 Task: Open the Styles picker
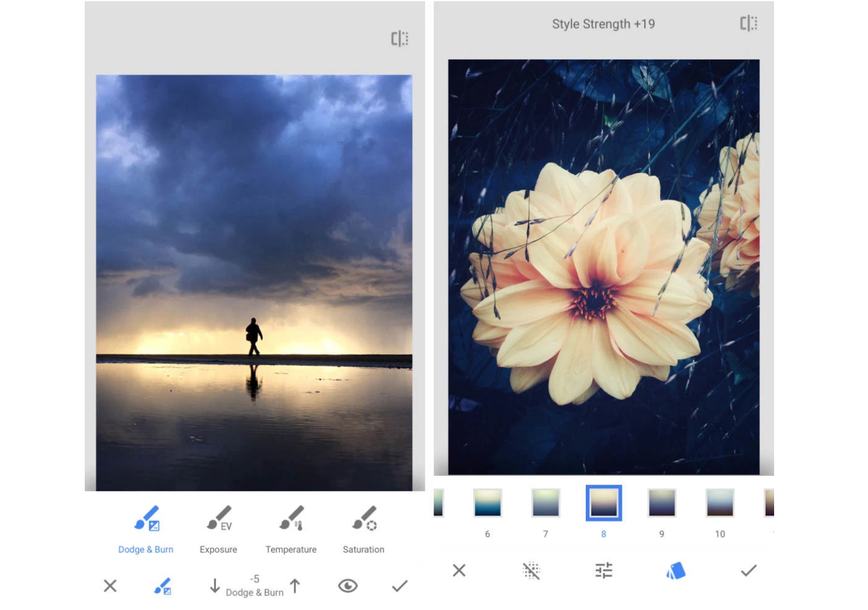[x=676, y=572]
